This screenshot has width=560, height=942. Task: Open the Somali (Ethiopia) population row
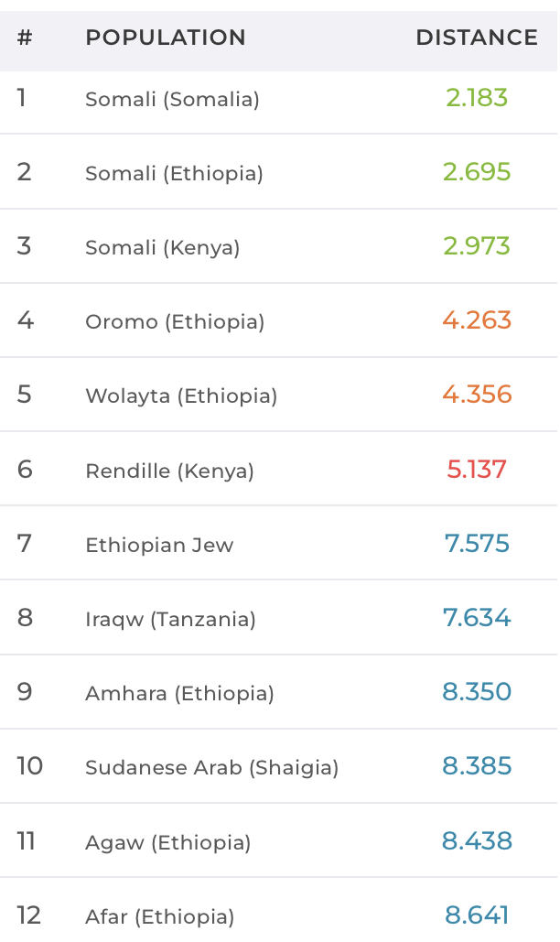[174, 173]
